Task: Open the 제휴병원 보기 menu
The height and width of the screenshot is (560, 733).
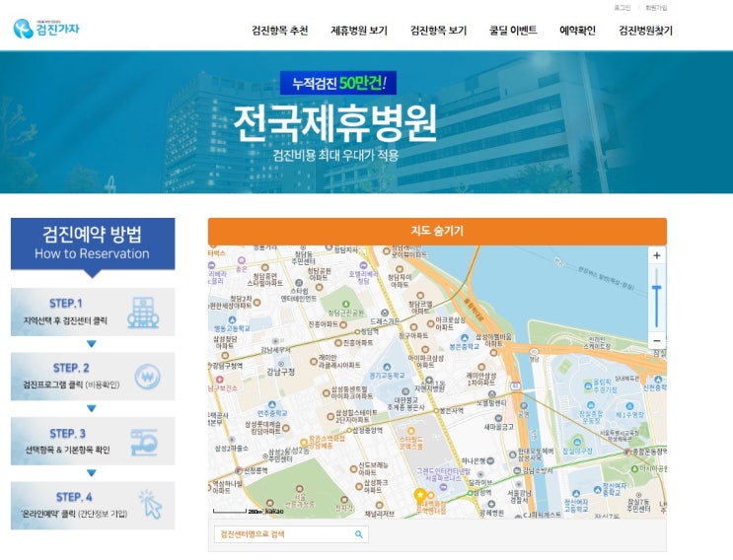Action: coord(359,31)
